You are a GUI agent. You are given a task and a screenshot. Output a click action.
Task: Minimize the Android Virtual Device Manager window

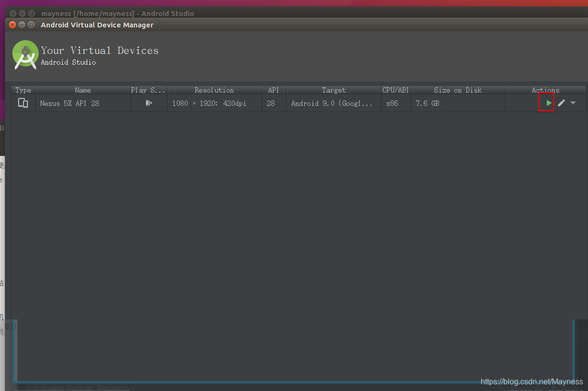point(22,25)
